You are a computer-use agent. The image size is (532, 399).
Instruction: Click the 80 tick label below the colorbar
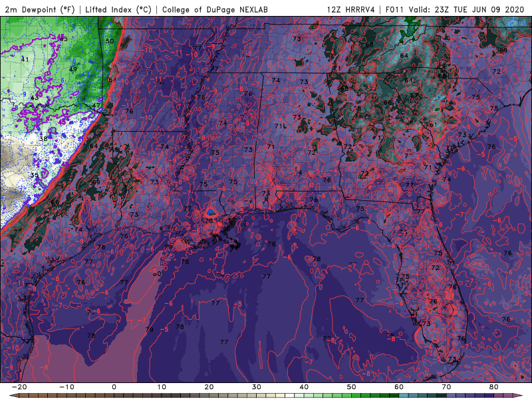(x=494, y=387)
